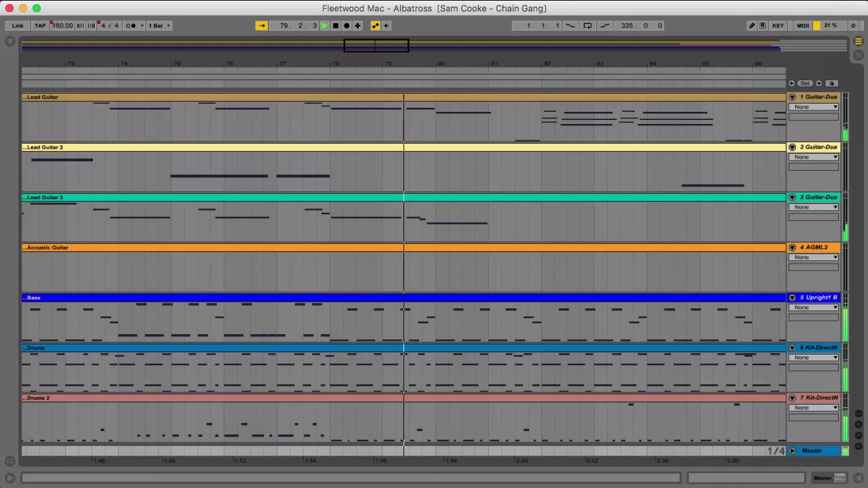This screenshot has width=868, height=488.
Task: Jump to next locator arrow
Action: coord(818,83)
